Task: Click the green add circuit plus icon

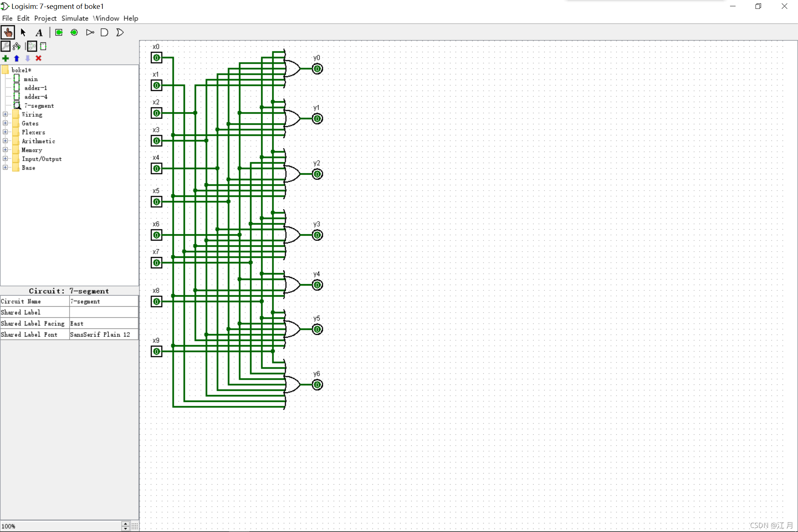Action: (x=6, y=58)
